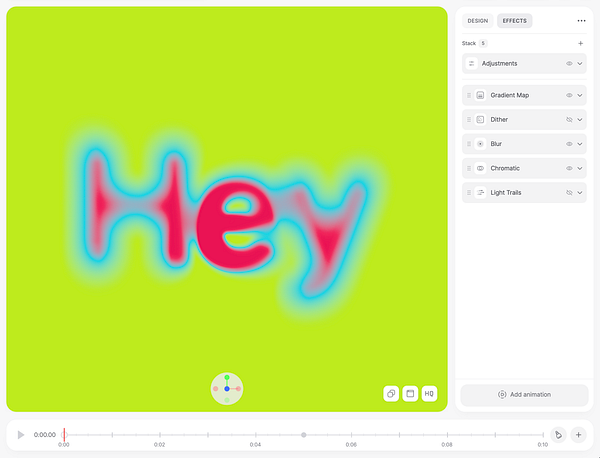Image resolution: width=600 pixels, height=458 pixels.
Task: Select the Light Trails label
Action: pyautogui.click(x=506, y=192)
